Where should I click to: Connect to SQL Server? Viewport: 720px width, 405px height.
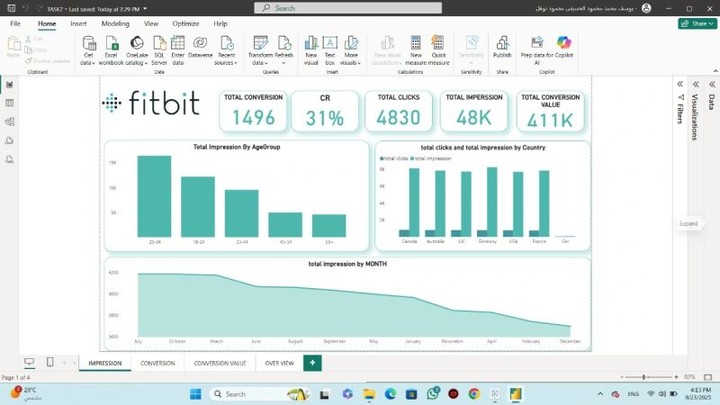pyautogui.click(x=159, y=51)
